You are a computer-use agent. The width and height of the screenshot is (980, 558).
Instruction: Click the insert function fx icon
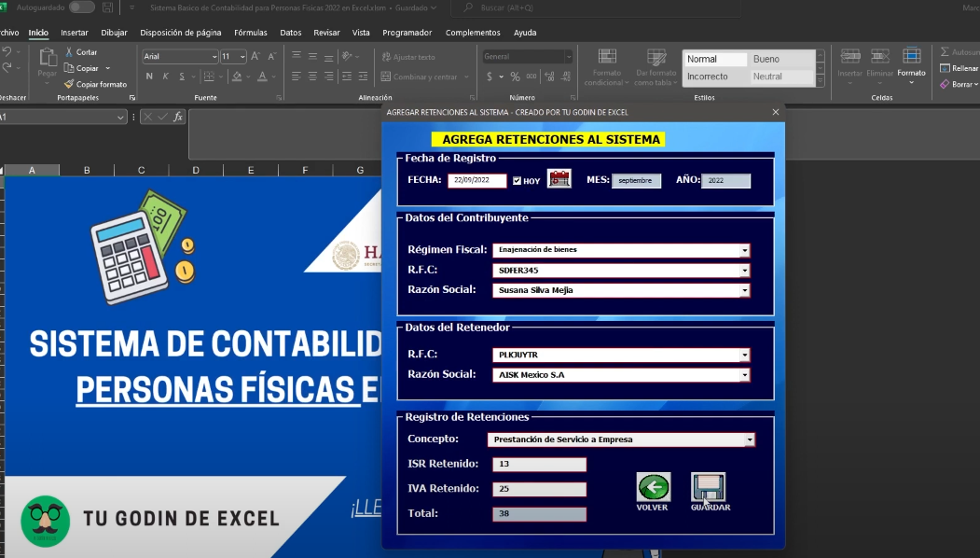tap(178, 117)
